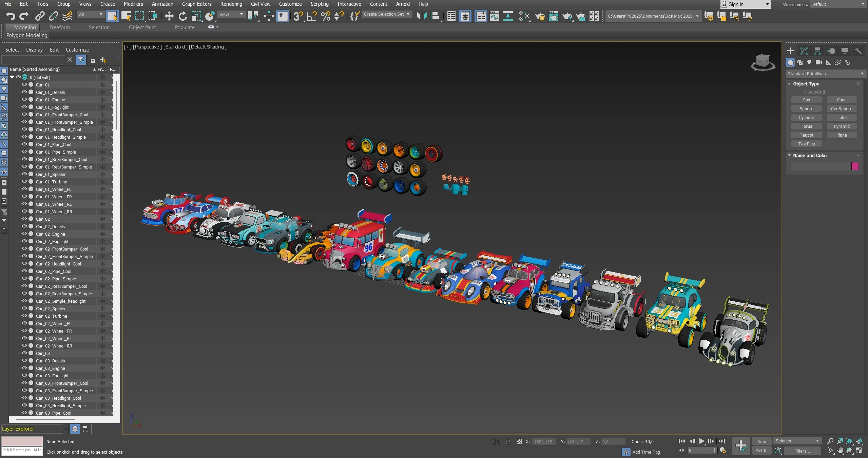This screenshot has width=868, height=458.
Task: Toggle the Angle Snap tool
Action: pos(312,16)
